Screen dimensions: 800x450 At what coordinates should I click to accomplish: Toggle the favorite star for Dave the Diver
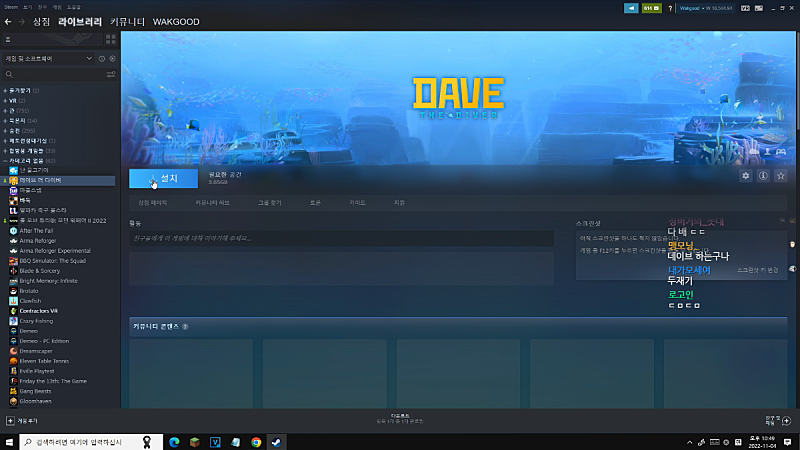[x=780, y=176]
